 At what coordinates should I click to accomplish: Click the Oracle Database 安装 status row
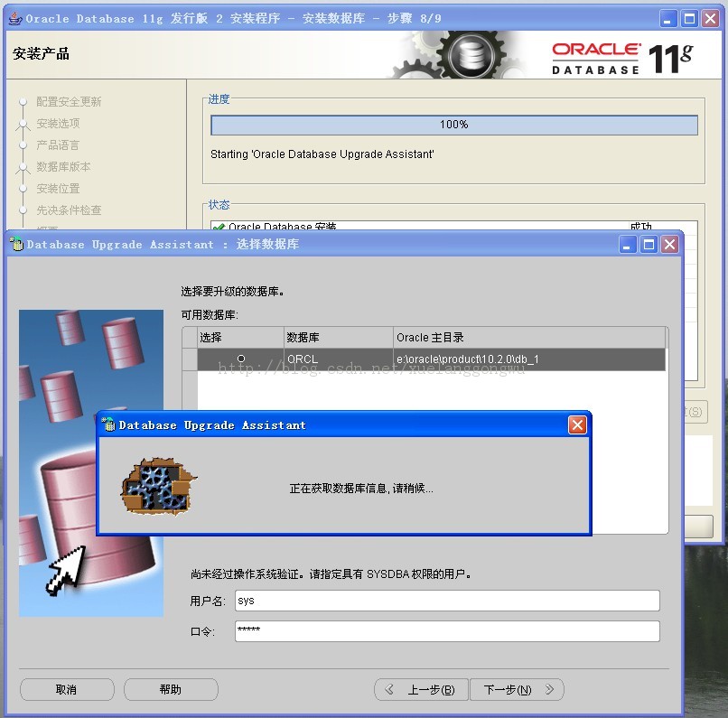pyautogui.click(x=453, y=226)
